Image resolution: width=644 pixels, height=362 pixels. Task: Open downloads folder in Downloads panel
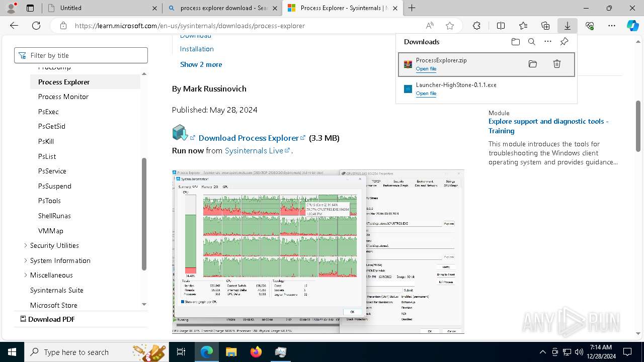pos(515,42)
